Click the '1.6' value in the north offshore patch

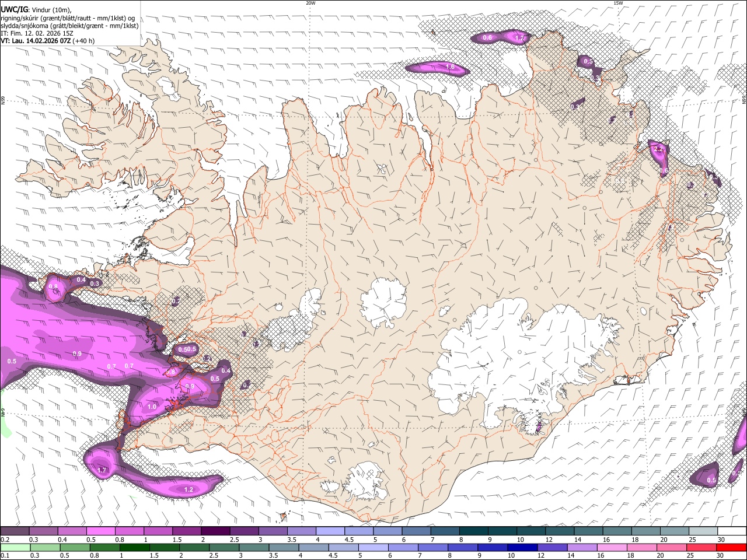point(450,67)
